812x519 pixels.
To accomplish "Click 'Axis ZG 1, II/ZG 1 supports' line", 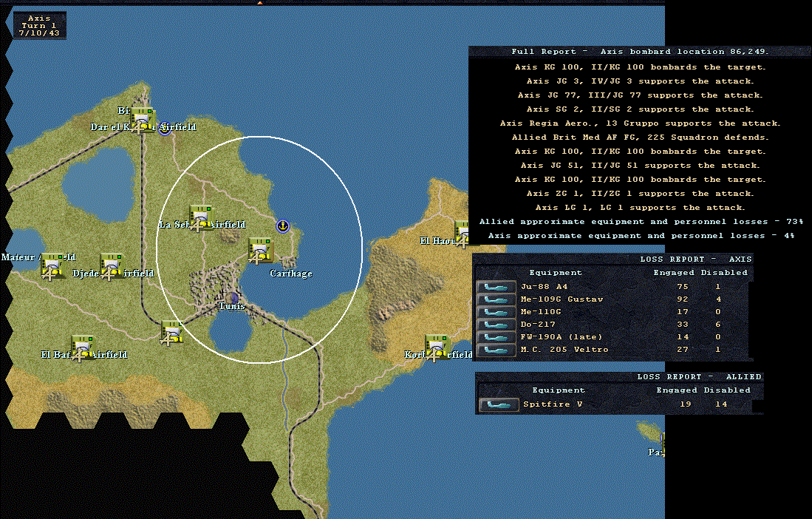I will (640, 193).
